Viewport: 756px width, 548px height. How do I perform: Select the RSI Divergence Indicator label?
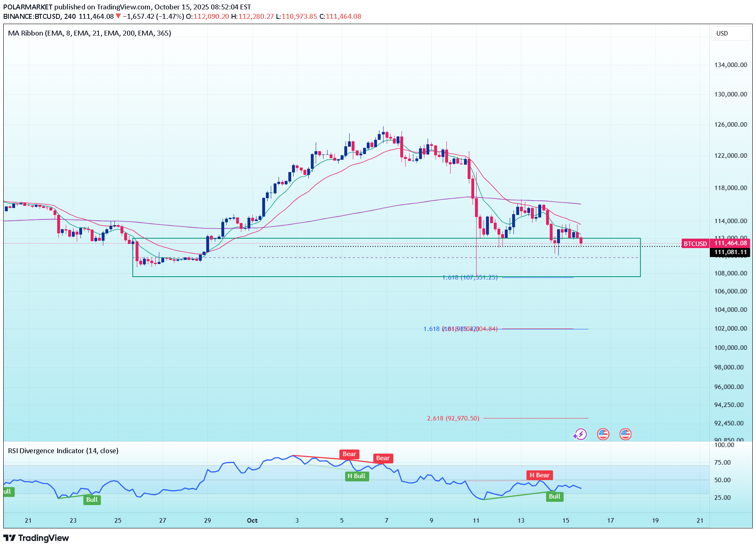(x=63, y=451)
